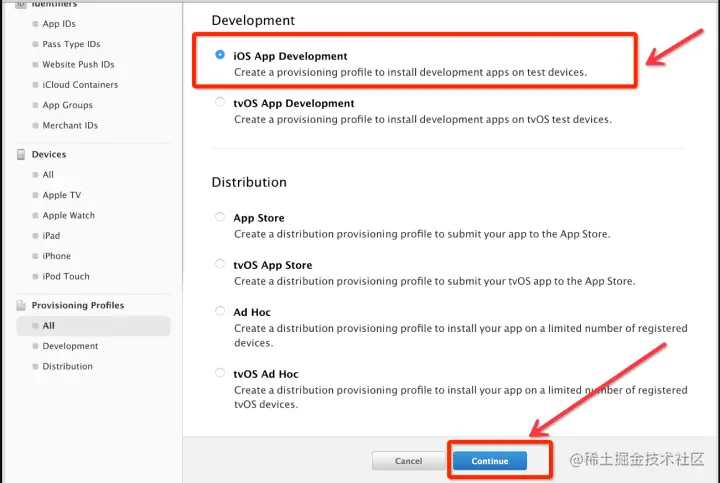Click the Cancel button
Screen dimensions: 720x483
click(408, 461)
